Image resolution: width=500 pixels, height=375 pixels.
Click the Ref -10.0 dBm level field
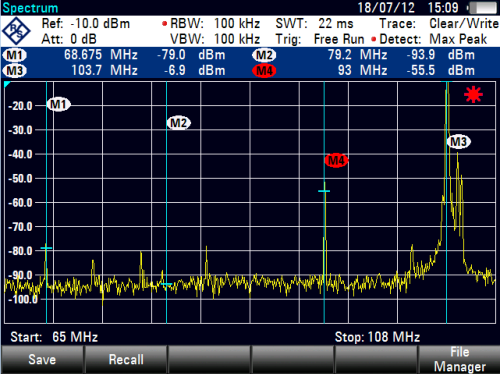point(86,24)
